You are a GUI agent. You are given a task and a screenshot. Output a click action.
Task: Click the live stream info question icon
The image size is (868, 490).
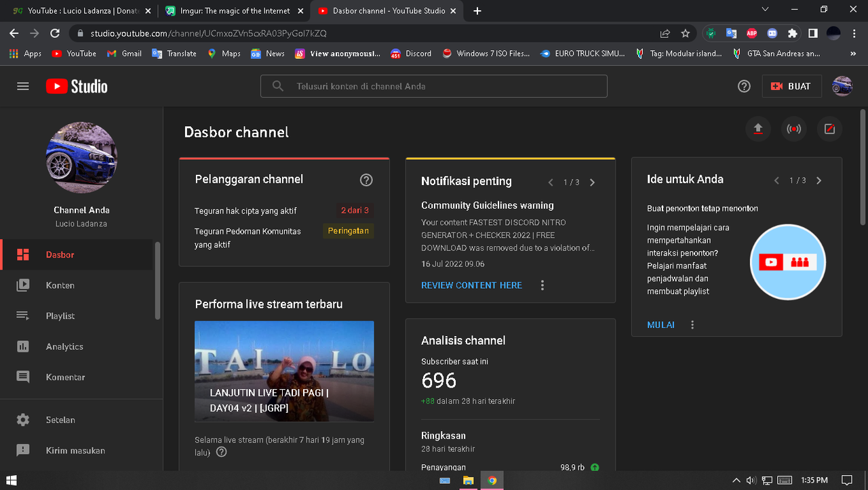[221, 452]
